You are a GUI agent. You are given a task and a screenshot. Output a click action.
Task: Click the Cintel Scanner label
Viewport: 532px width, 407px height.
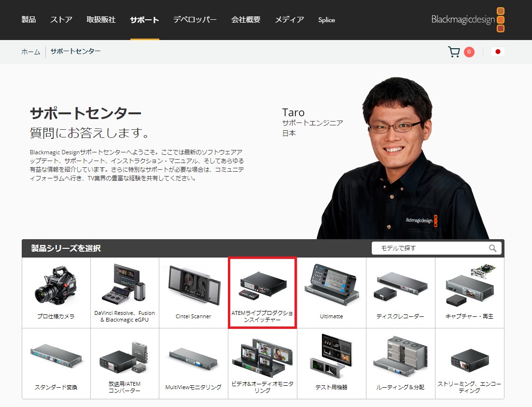click(x=194, y=316)
